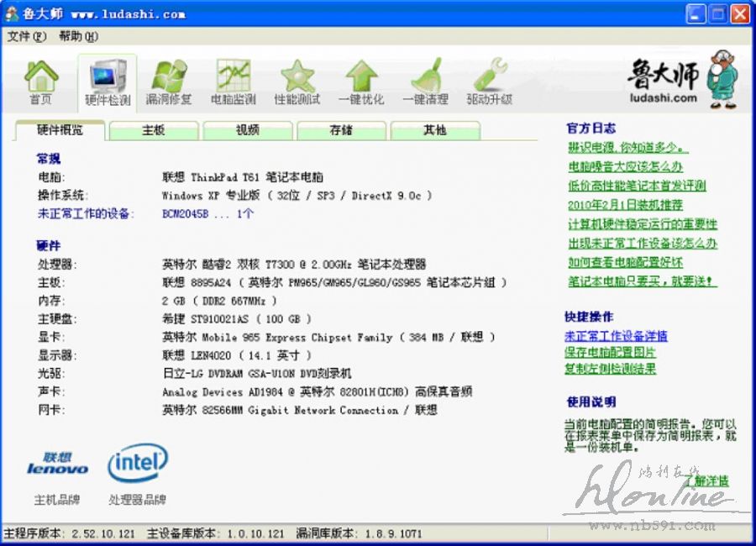Run 一键清理 cleanup broom icon
756x546 pixels.
click(x=425, y=82)
